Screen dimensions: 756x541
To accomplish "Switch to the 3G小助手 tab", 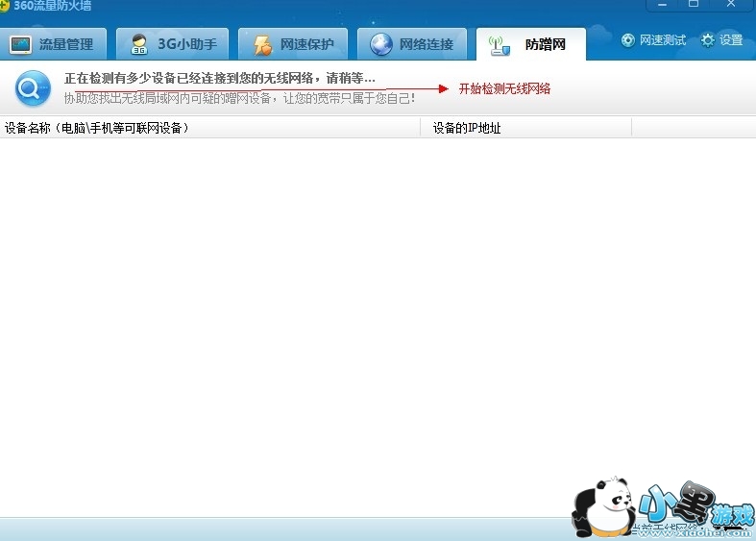I will point(172,44).
